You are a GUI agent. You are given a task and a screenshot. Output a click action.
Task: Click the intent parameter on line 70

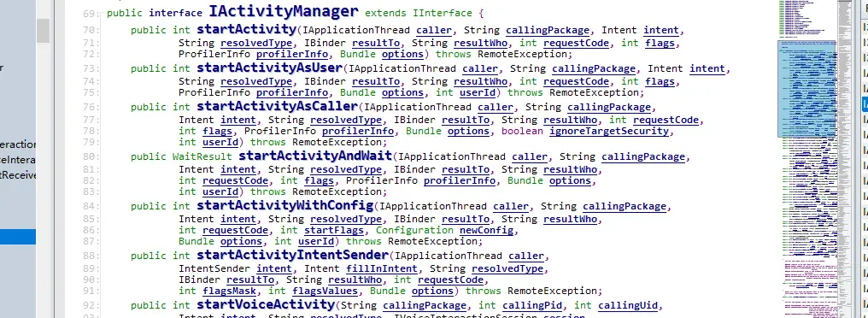coord(661,31)
